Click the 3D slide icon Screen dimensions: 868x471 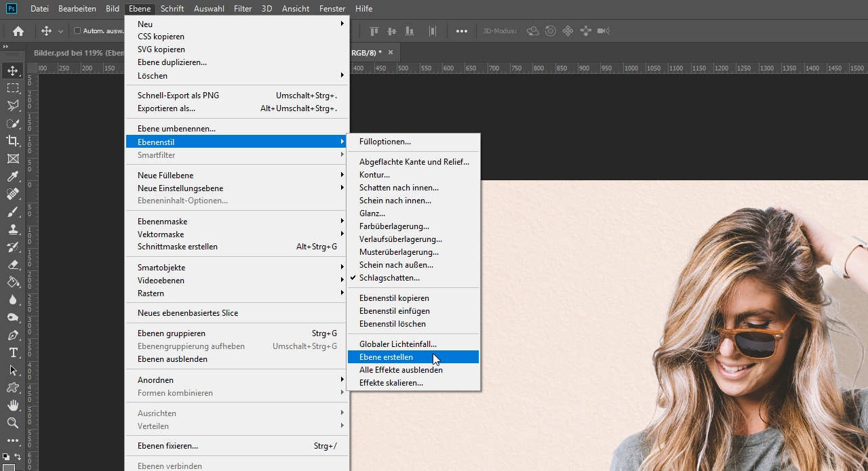586,31
